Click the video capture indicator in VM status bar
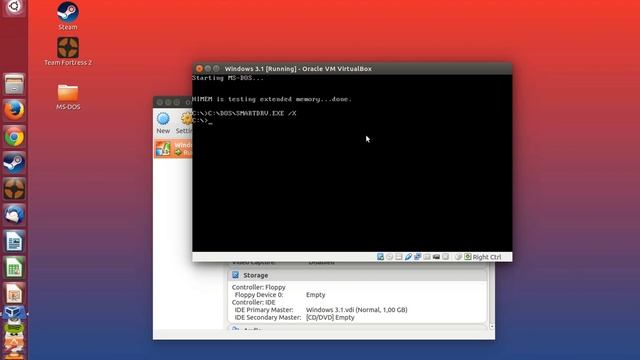The height and width of the screenshot is (360, 640). (x=445, y=257)
